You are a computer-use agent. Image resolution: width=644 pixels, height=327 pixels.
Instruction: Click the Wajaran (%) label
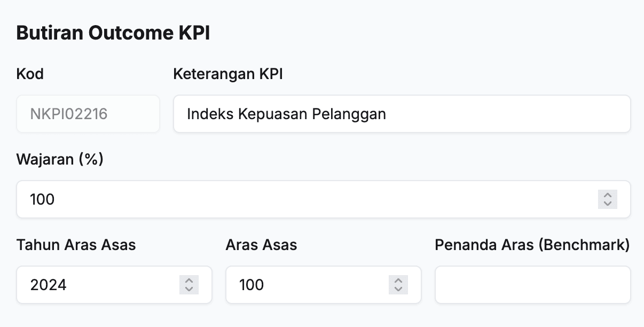click(x=60, y=159)
